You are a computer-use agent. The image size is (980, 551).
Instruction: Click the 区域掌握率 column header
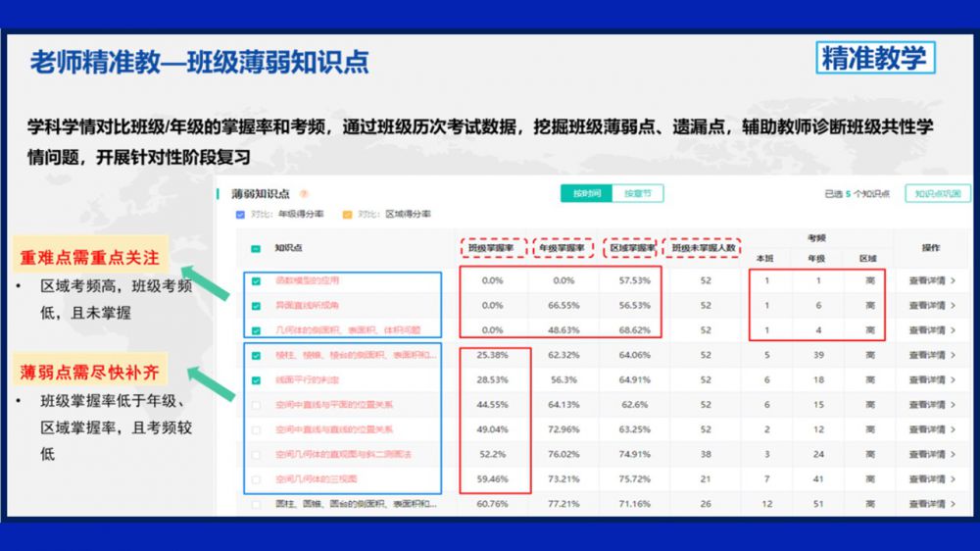coord(634,248)
